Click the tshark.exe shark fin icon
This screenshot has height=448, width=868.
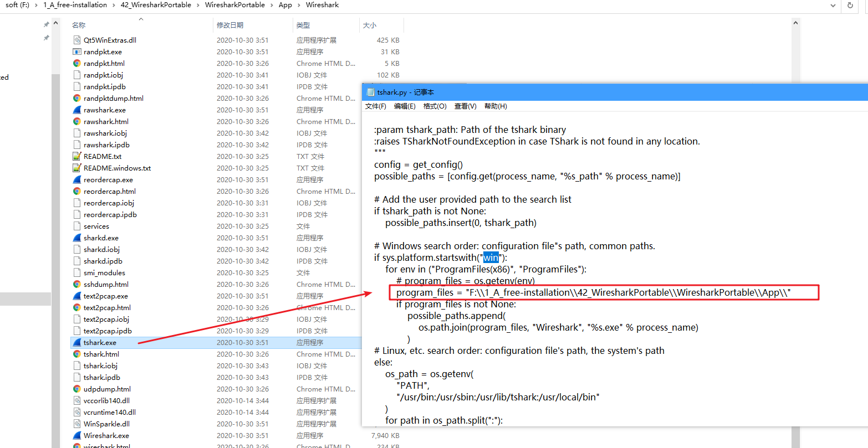[x=77, y=342]
